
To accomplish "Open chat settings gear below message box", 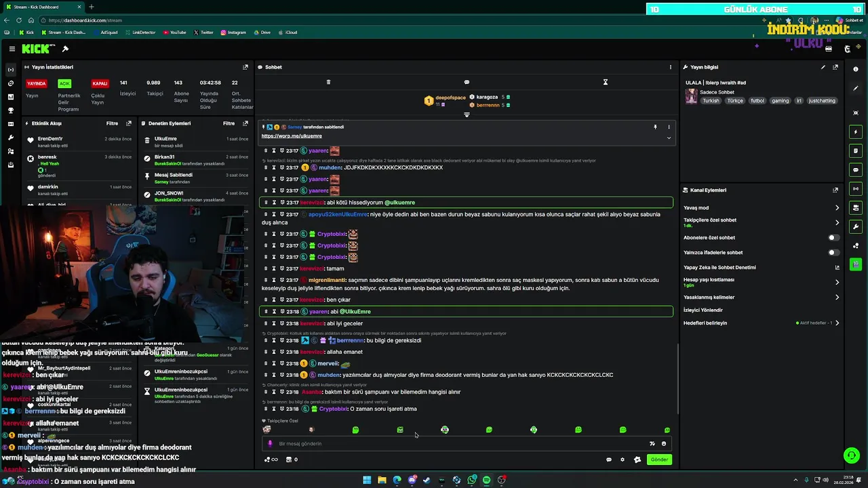I will point(623,460).
